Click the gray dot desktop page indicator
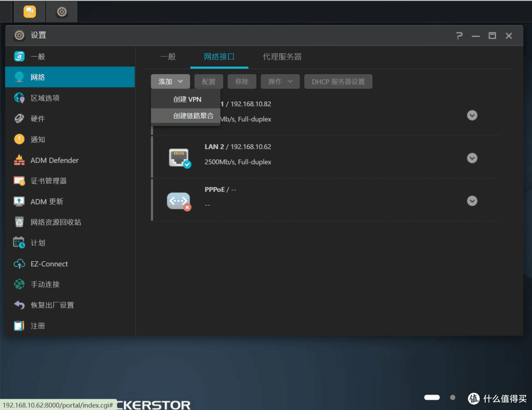 [x=453, y=398]
